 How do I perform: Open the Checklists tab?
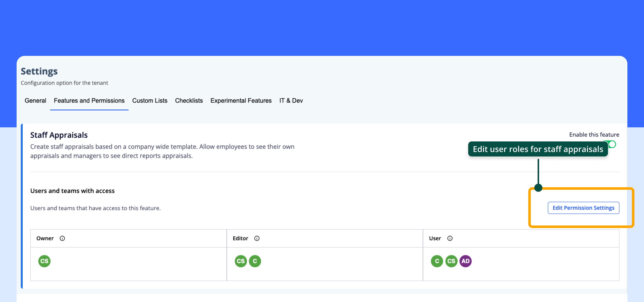189,101
